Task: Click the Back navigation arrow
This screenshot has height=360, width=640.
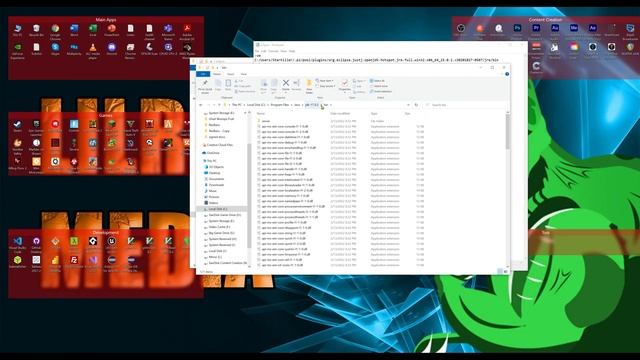Action: pyautogui.click(x=201, y=105)
